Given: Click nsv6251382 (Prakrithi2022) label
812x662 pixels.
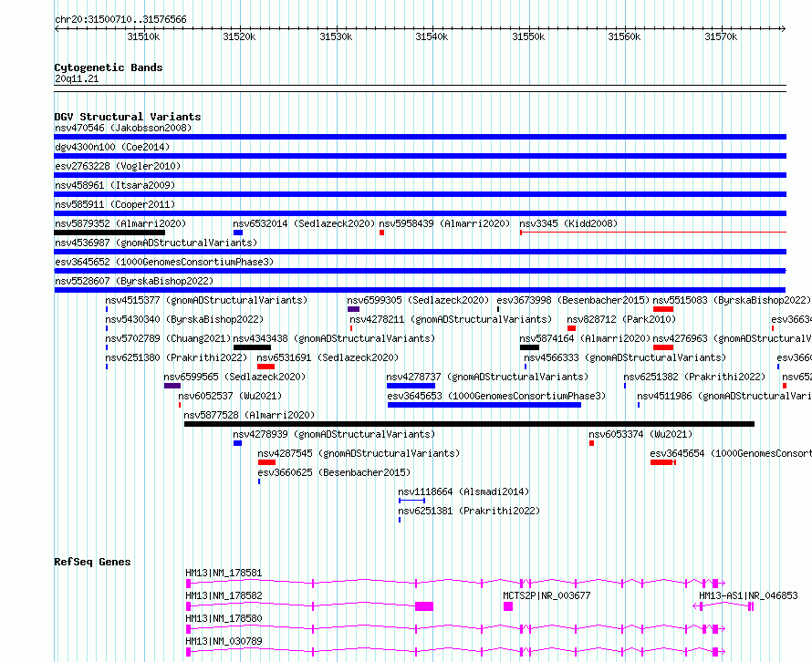Looking at the screenshot, I should (694, 377).
